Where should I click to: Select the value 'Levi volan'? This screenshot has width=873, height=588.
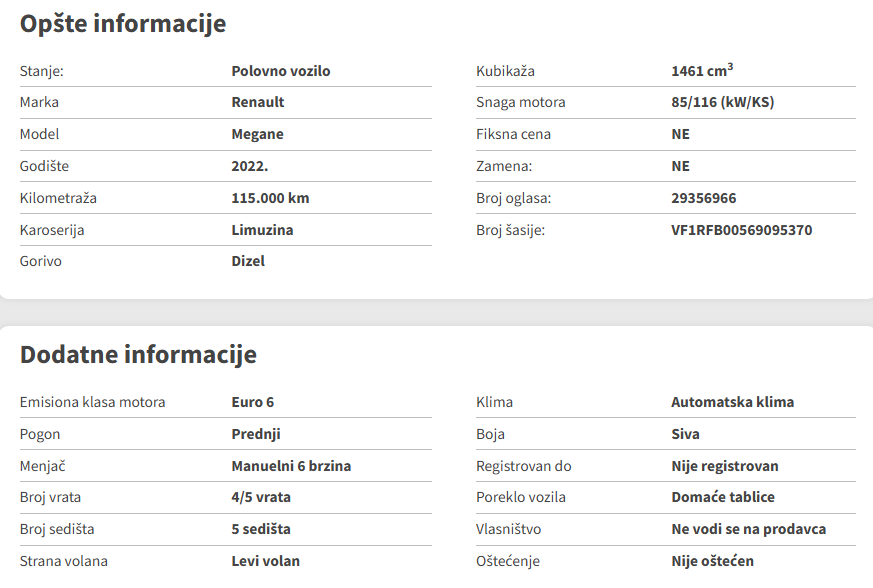pos(266,561)
